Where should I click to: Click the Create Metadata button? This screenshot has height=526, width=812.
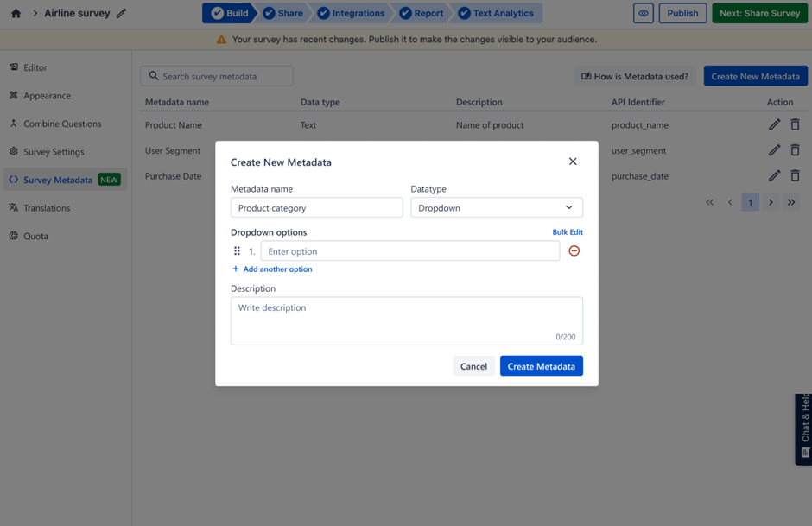542,366
